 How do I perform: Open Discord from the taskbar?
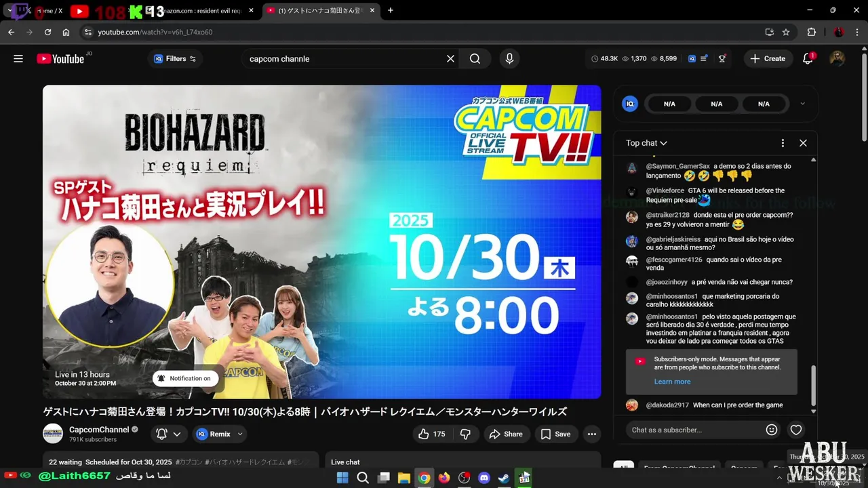[484, 478]
